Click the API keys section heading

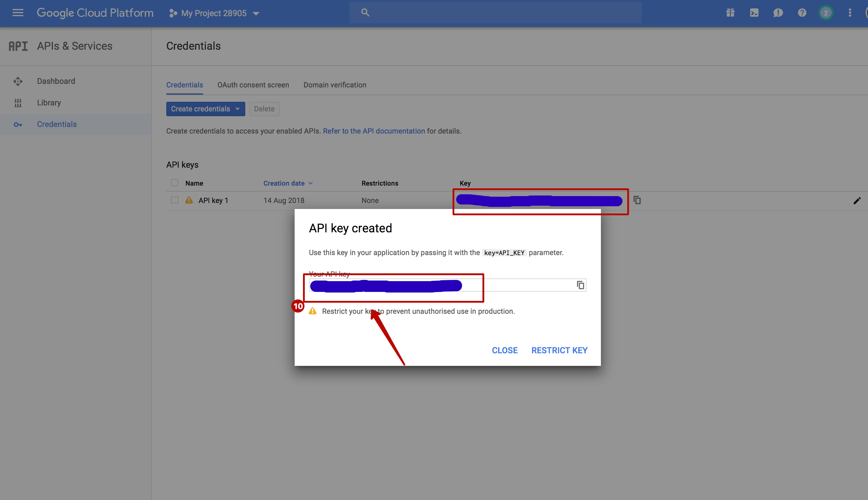tap(182, 165)
